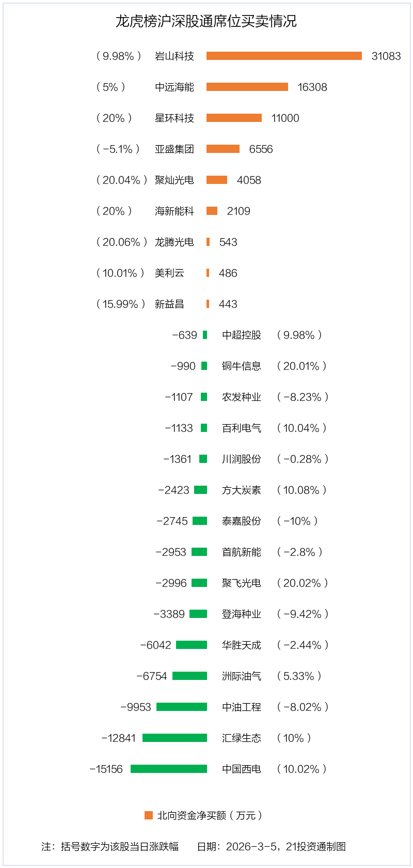413x868 pixels.
Task: Click the 汇绿生态 green bar
Action: click(174, 738)
